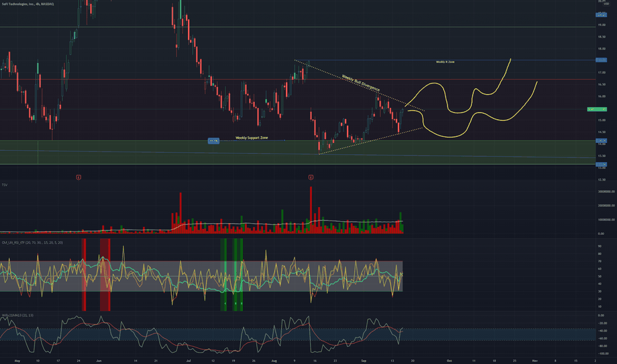The height and width of the screenshot is (364, 617).
Task: Click the blue price label above 19.00
Action: [601, 15]
